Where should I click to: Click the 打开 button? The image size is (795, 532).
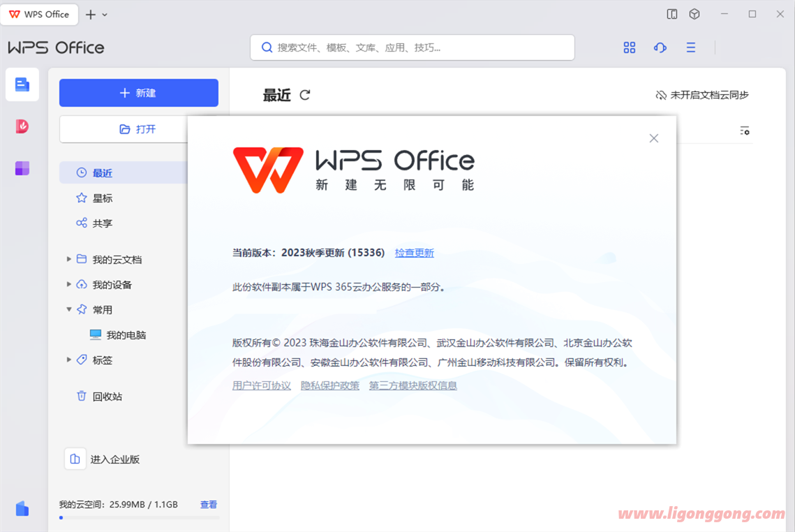pyautogui.click(x=124, y=129)
